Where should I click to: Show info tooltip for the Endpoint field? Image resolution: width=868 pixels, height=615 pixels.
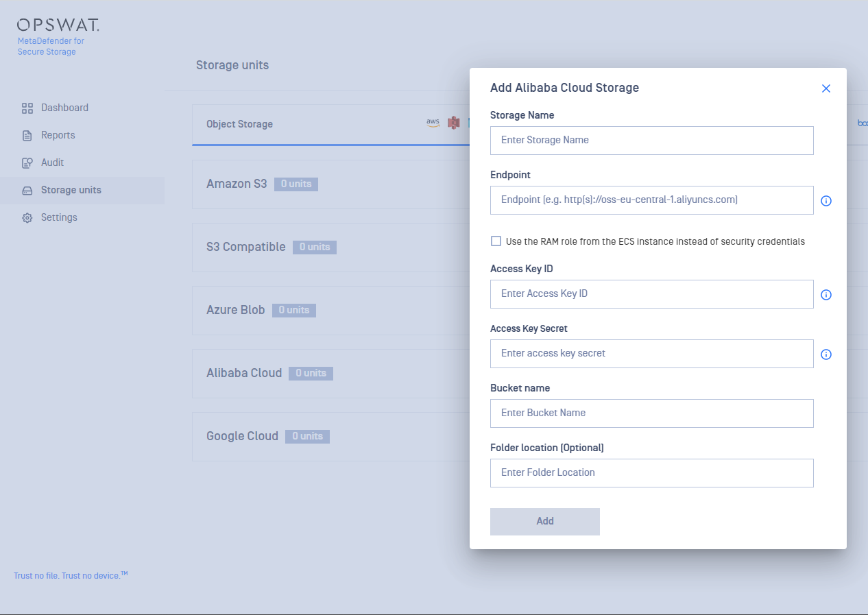coord(826,201)
